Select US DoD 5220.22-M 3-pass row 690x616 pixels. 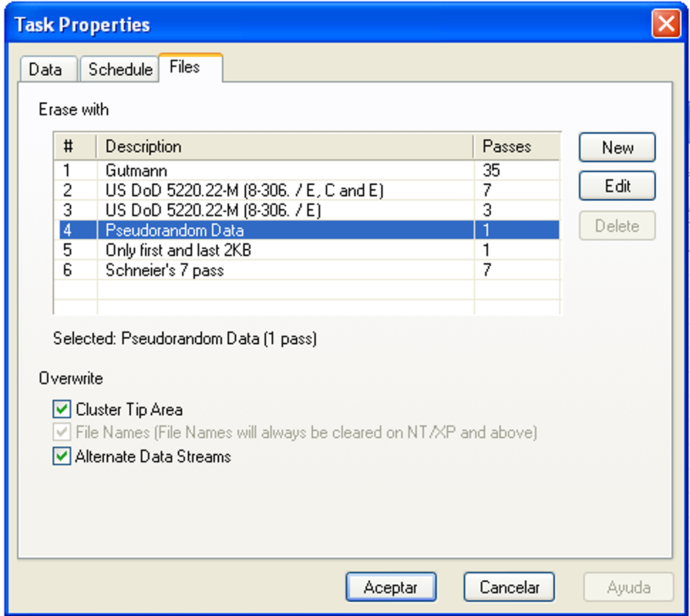tap(306, 210)
